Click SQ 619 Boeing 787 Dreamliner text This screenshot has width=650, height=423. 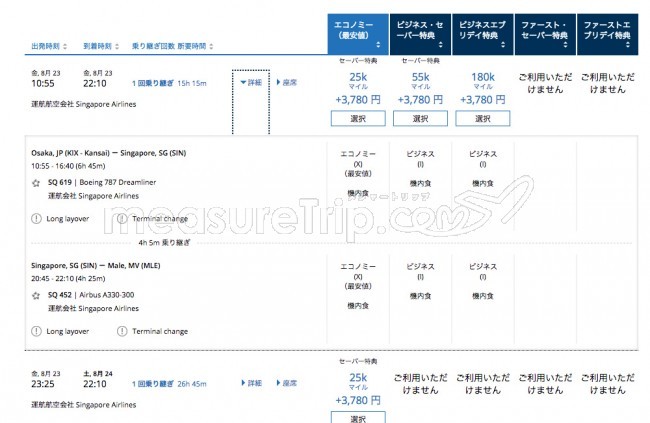[102, 182]
